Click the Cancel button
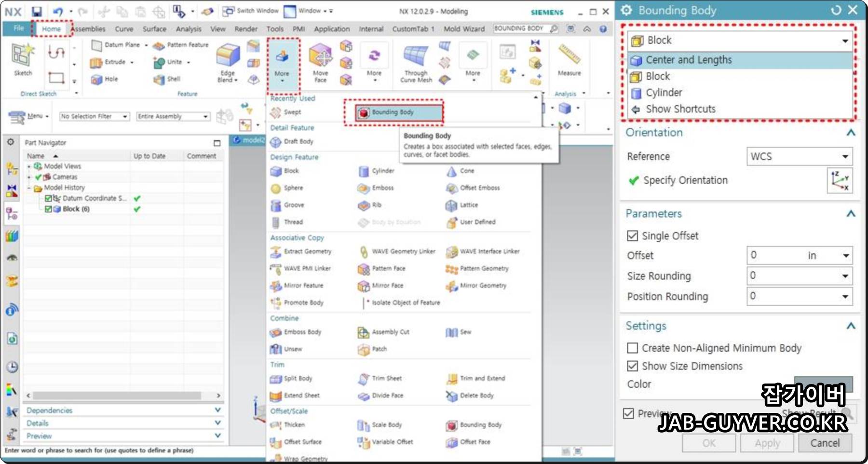Image resolution: width=868 pixels, height=464 pixels. (825, 443)
